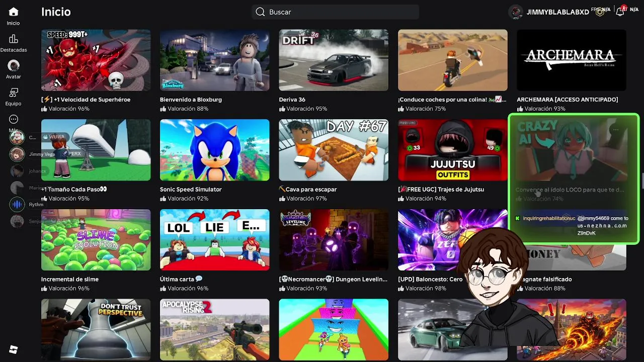Click thumbs-up icon under Última carta
This screenshot has height=362, width=644.
pyautogui.click(x=163, y=289)
